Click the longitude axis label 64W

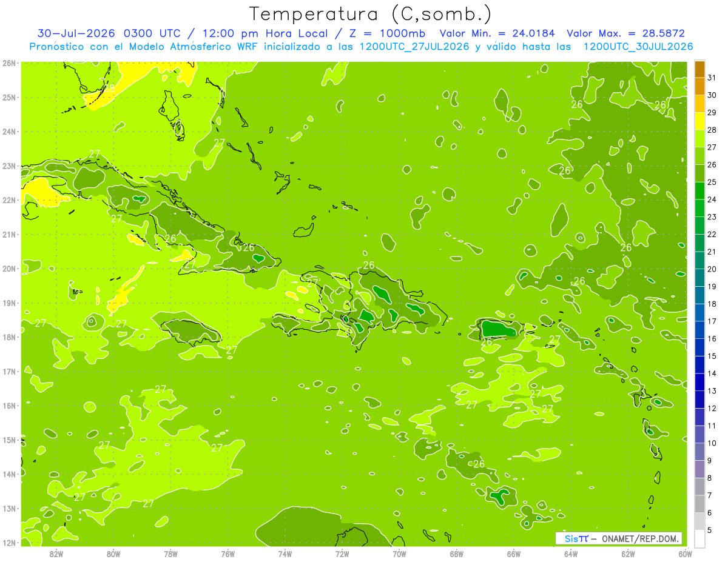(571, 554)
